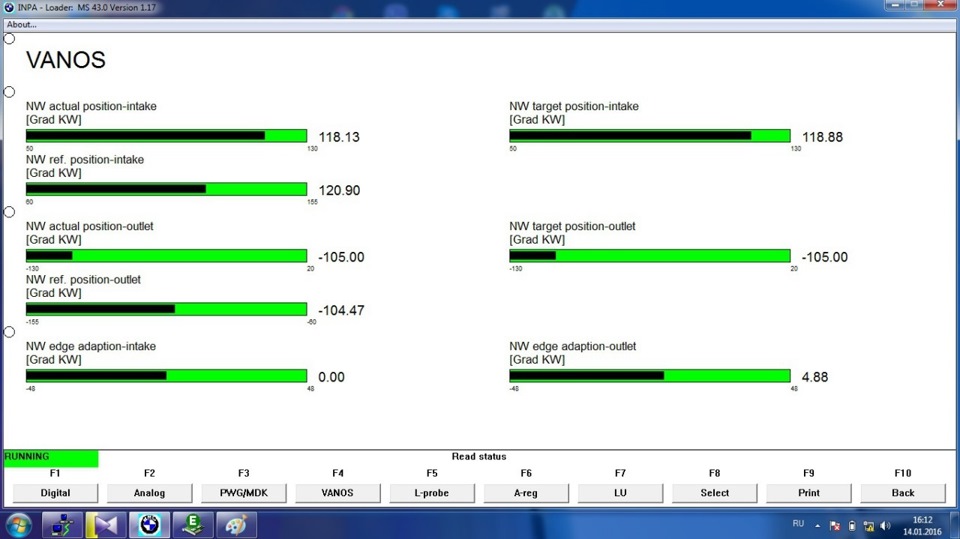Image resolution: width=960 pixels, height=539 pixels.
Task: Click the value 118.88
Action: coord(822,137)
